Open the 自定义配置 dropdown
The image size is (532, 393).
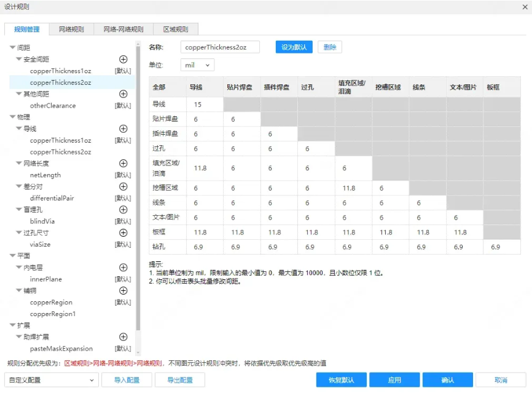(49, 380)
